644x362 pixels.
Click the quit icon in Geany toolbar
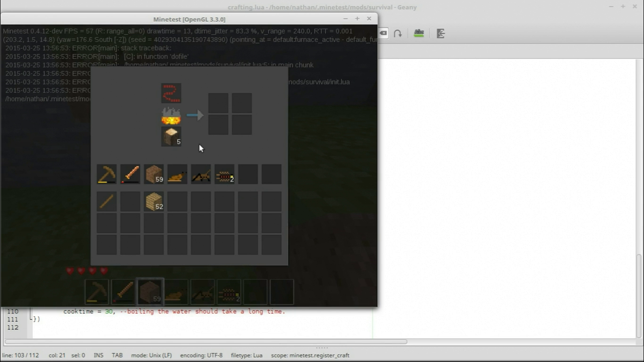click(x=441, y=33)
